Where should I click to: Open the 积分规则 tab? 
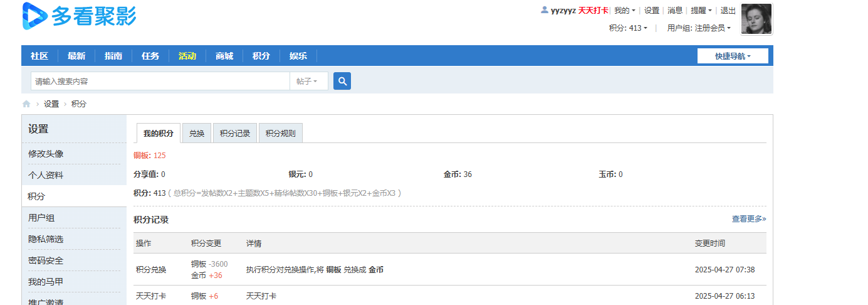(281, 133)
